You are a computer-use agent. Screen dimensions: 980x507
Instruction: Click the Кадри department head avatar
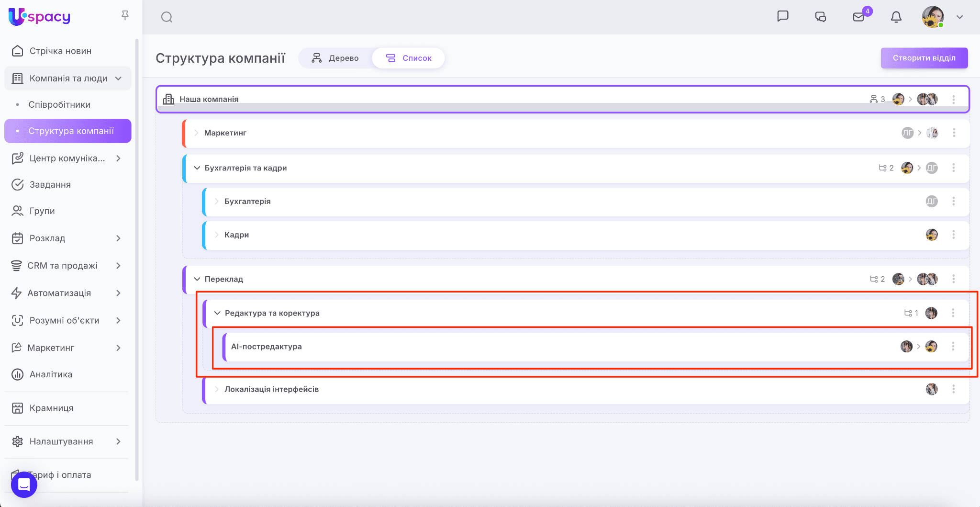click(x=931, y=235)
